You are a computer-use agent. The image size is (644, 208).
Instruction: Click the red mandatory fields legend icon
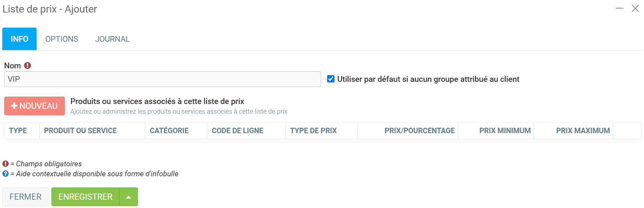5,164
